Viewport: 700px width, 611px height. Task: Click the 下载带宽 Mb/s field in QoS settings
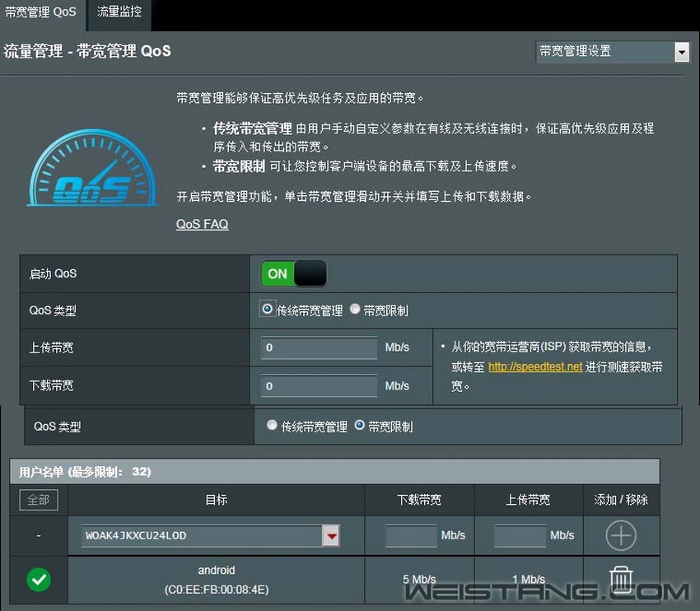click(319, 385)
